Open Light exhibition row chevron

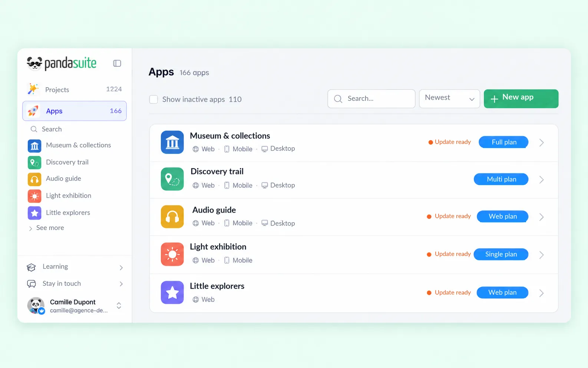coord(542,255)
